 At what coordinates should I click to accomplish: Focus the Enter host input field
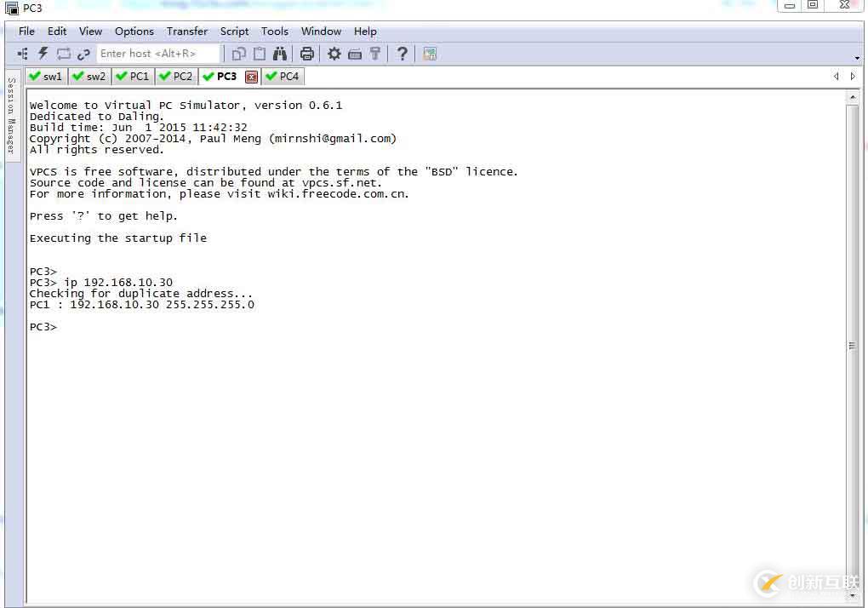[x=159, y=54]
